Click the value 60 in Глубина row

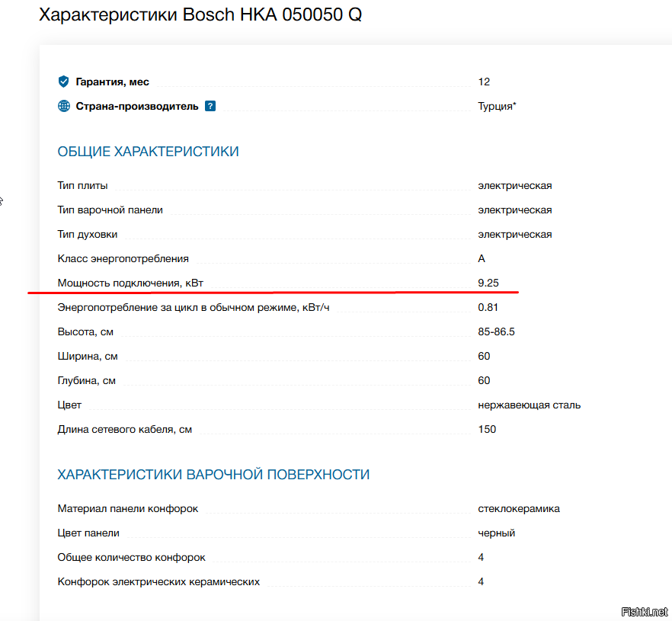(x=484, y=380)
